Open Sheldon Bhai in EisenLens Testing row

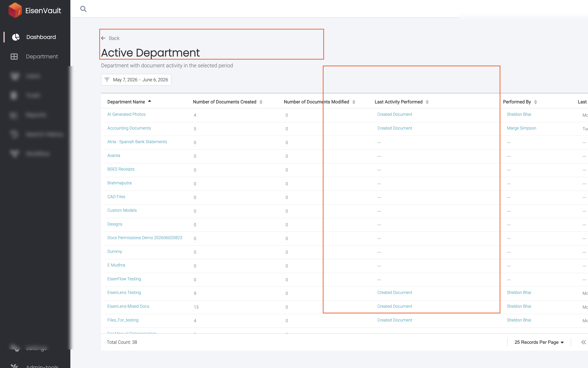click(x=519, y=292)
